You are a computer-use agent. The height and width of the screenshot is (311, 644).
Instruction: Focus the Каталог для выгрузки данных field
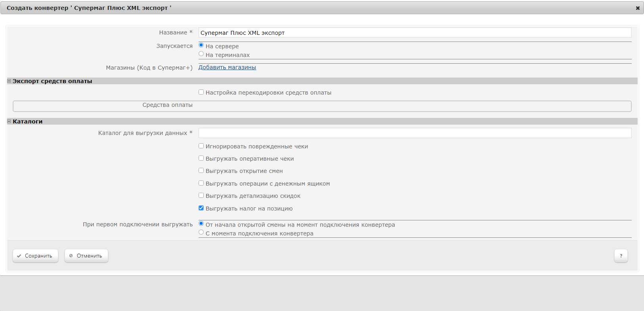415,133
